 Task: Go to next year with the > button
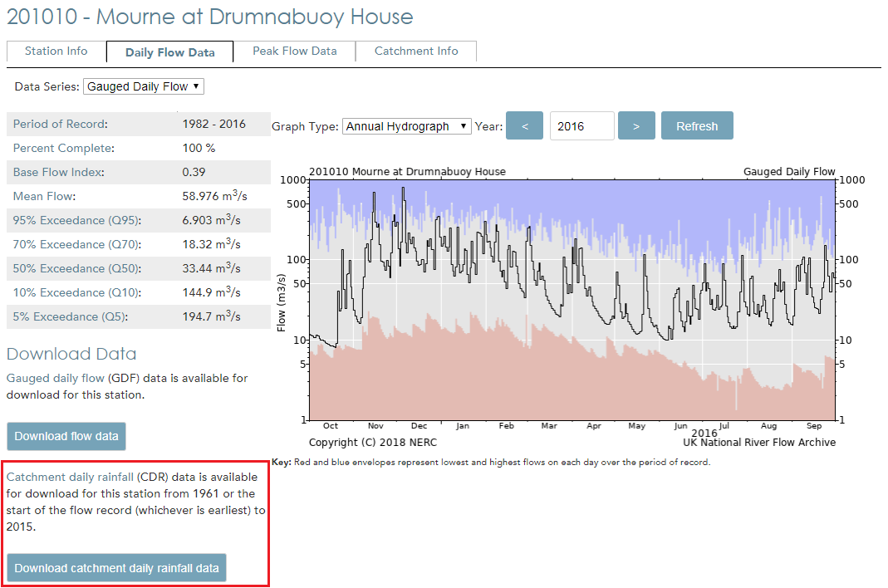pos(636,125)
